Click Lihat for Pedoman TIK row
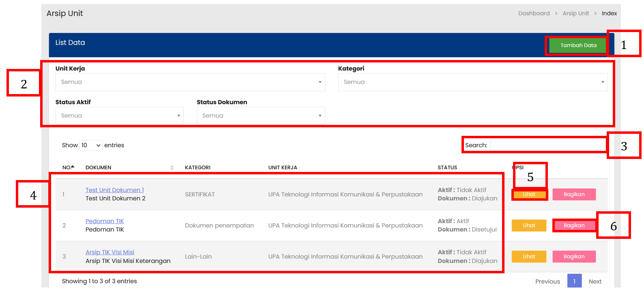644x294 pixels. click(x=529, y=225)
